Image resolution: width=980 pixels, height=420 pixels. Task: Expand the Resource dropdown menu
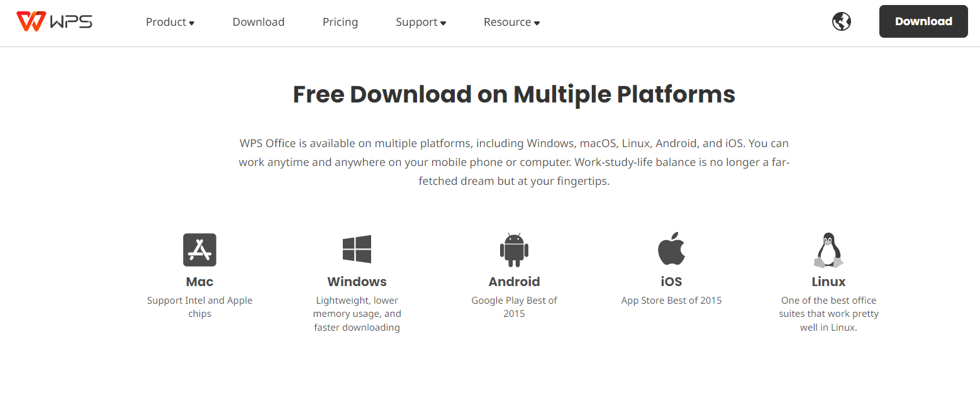[512, 22]
